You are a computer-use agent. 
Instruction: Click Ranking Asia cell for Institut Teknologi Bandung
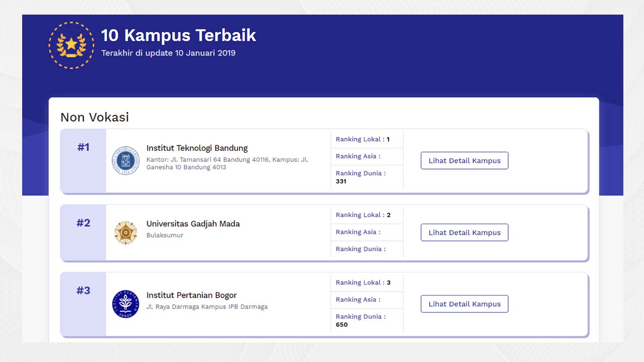pos(367,156)
